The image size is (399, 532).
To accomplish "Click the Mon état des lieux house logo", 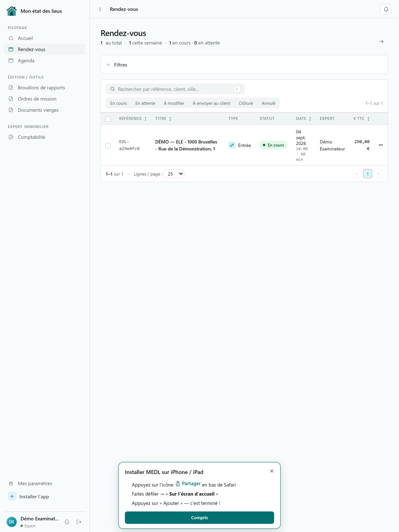I will tap(11, 11).
